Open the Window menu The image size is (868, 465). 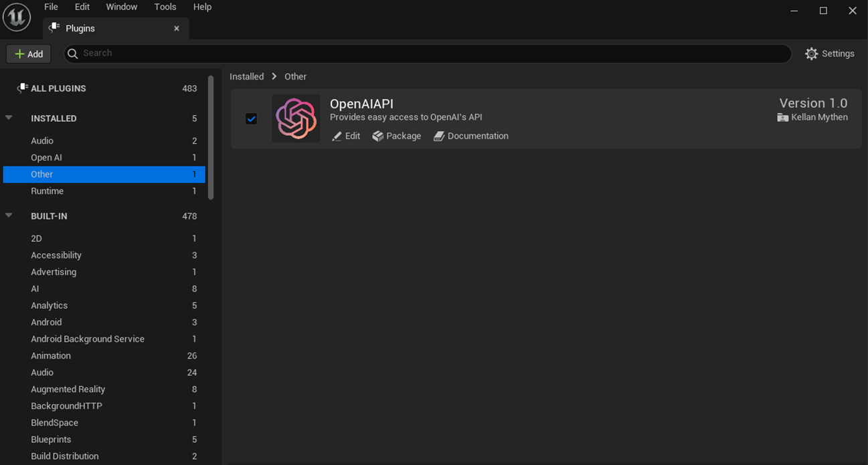pyautogui.click(x=121, y=7)
